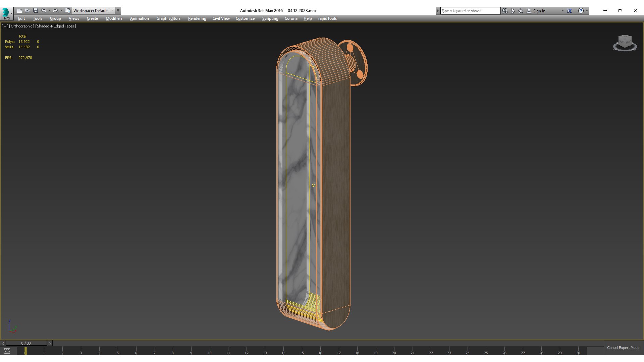
Task: Click the Exchange Apps X icon
Action: [569, 11]
